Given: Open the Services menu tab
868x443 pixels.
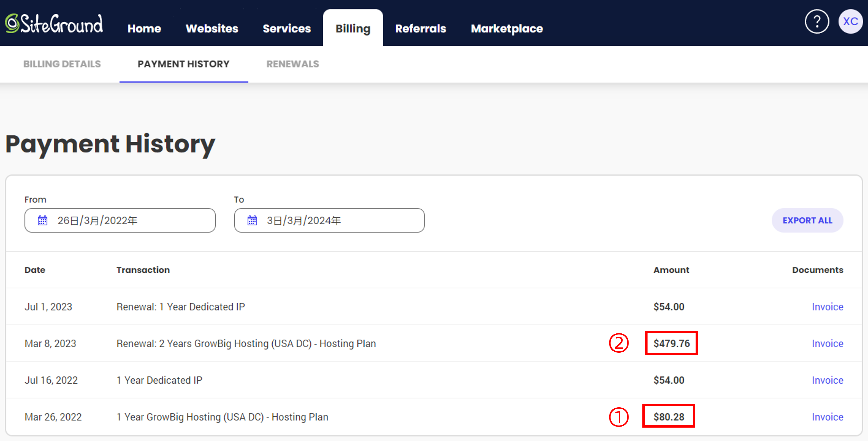Looking at the screenshot, I should pyautogui.click(x=287, y=28).
